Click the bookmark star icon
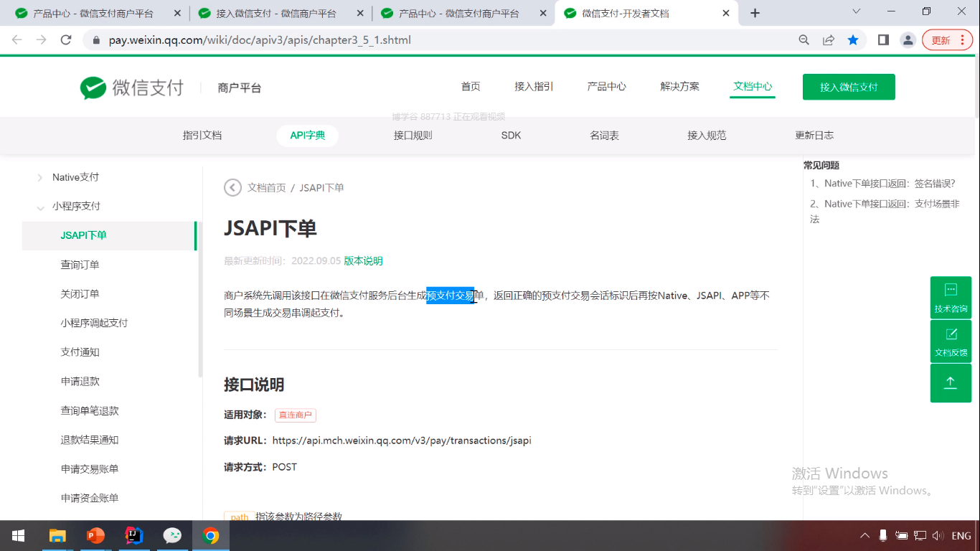The height and width of the screenshot is (551, 980). coord(853,40)
